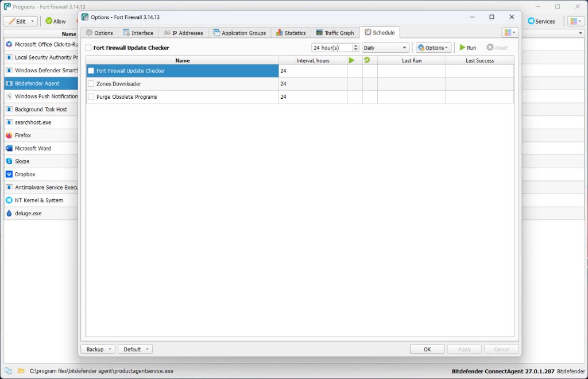Open the Daily period dropdown
The image size is (588, 379).
coord(385,48)
